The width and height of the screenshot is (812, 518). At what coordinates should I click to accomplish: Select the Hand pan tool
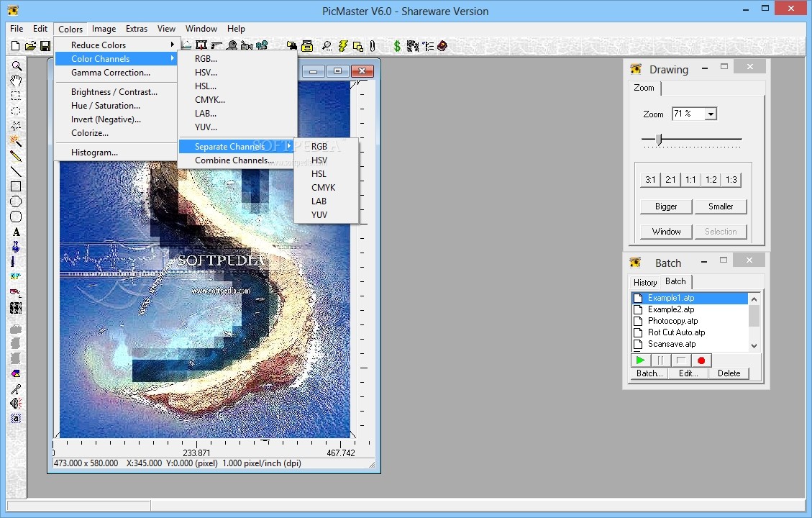pyautogui.click(x=16, y=81)
